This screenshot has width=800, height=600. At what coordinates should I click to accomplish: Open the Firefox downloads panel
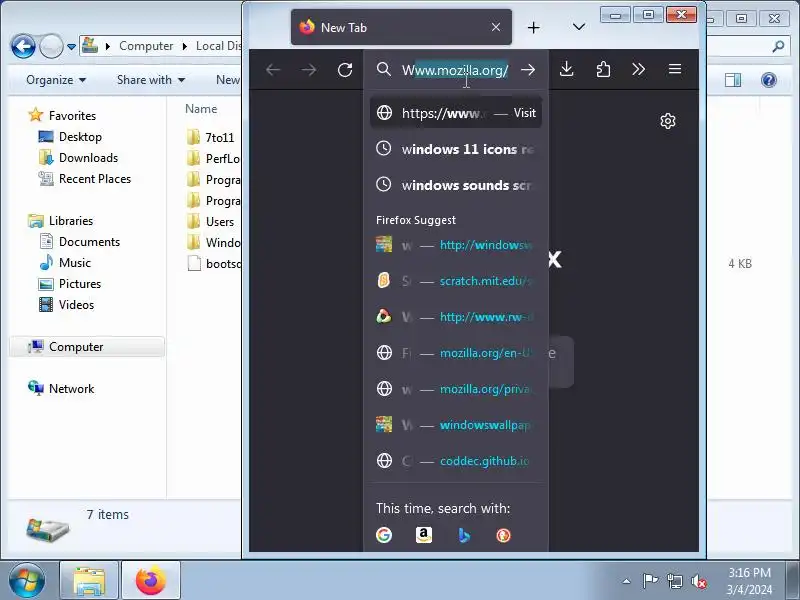(x=566, y=69)
